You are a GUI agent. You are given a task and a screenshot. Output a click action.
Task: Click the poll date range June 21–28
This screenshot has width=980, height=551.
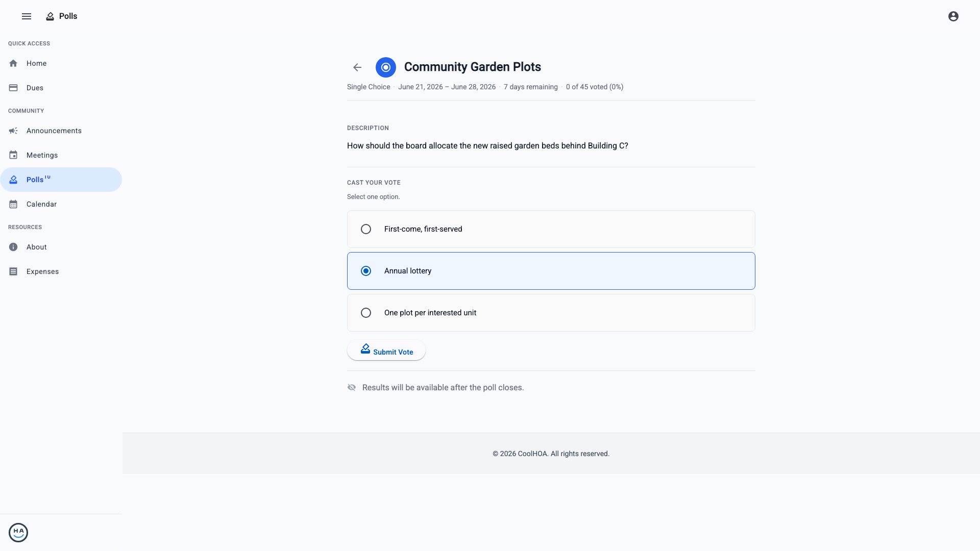447,87
